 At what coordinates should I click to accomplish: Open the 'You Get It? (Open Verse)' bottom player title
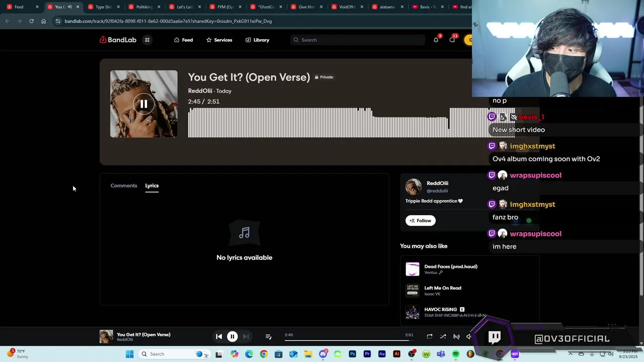(x=143, y=334)
